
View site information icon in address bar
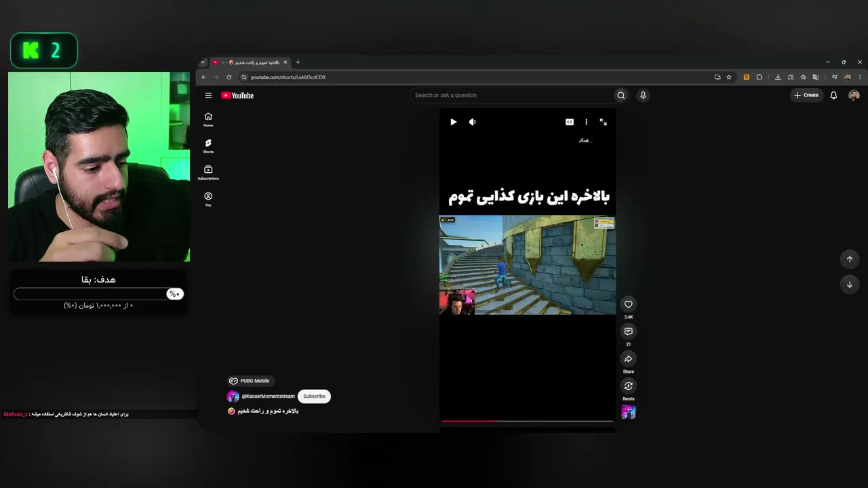coord(244,77)
